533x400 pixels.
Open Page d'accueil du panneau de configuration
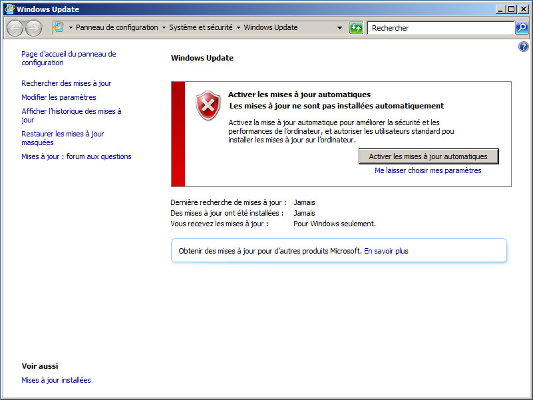pos(69,58)
